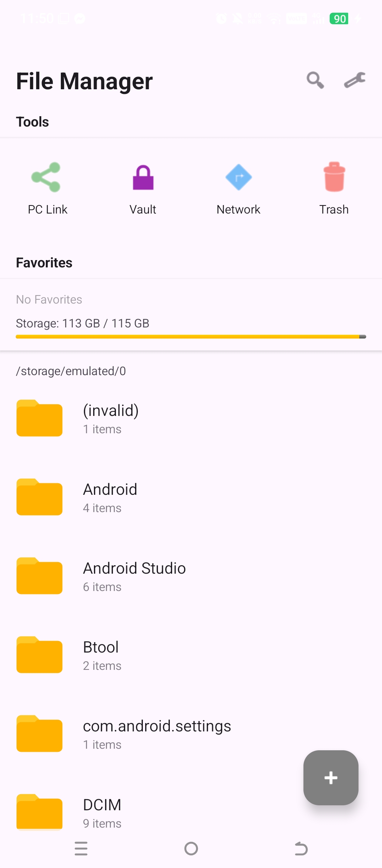This screenshot has width=382, height=868.
Task: Open the Vault lock tool
Action: 143,189
